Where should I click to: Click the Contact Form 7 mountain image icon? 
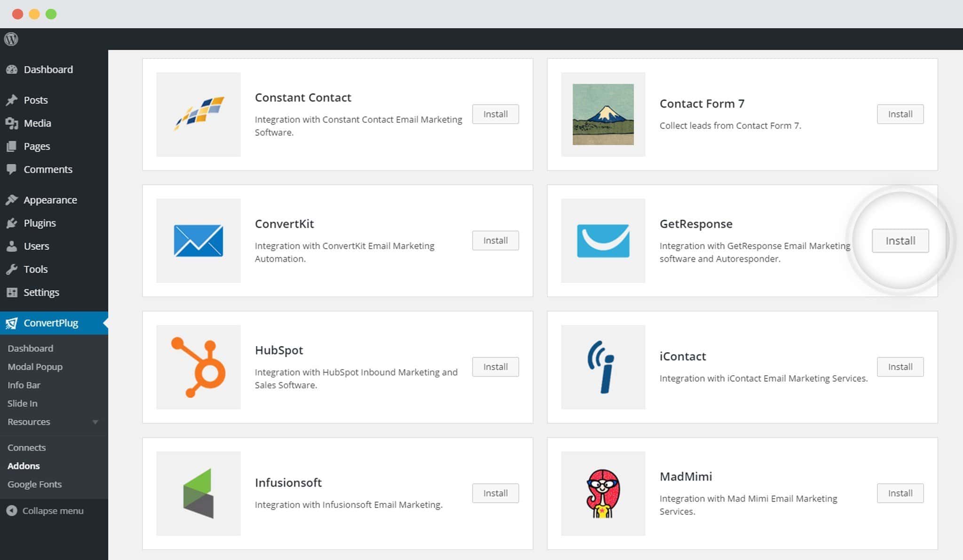602,114
